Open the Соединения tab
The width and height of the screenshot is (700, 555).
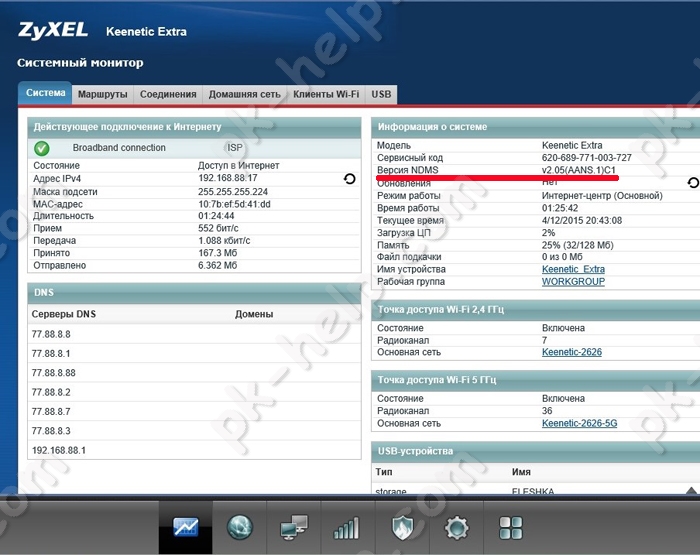[x=168, y=94]
